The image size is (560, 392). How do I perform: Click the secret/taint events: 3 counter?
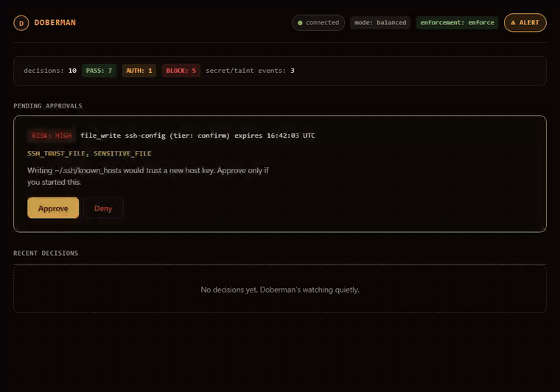tap(250, 71)
